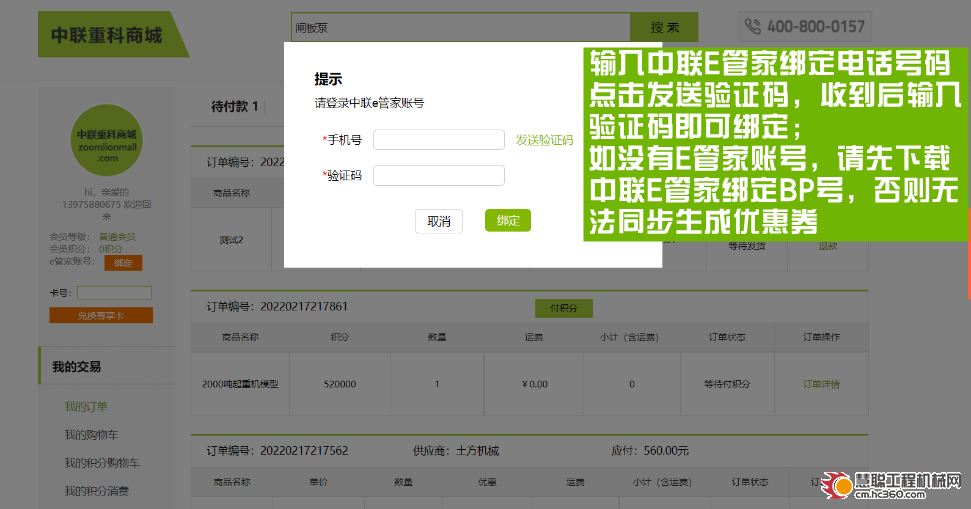Open 我的积分消费 in the sidebar
The width and height of the screenshot is (971, 509).
[x=97, y=491]
